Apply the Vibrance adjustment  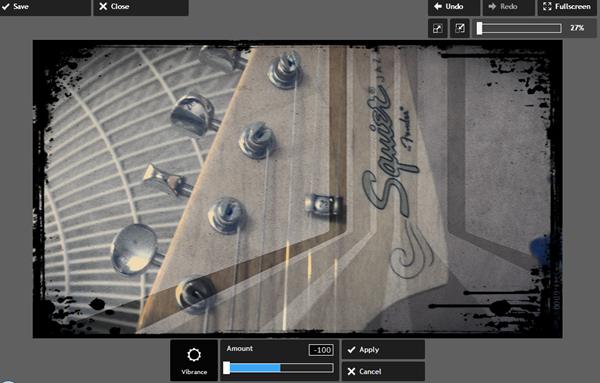383,349
